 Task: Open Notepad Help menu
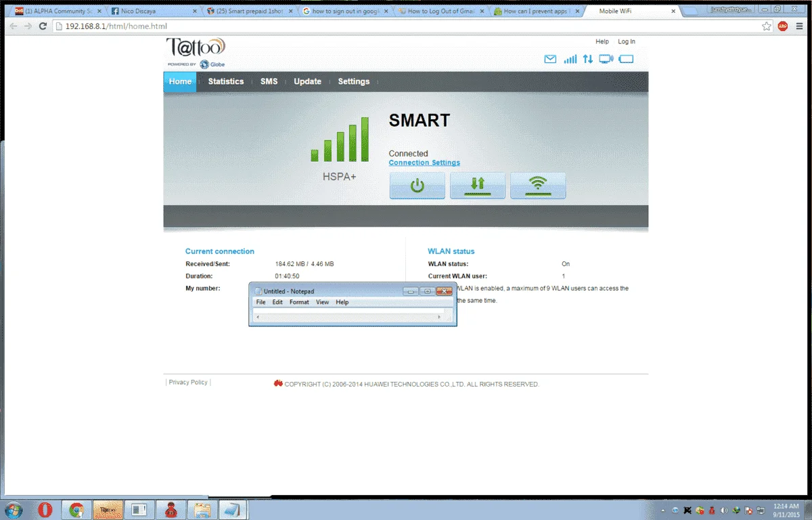tap(342, 302)
